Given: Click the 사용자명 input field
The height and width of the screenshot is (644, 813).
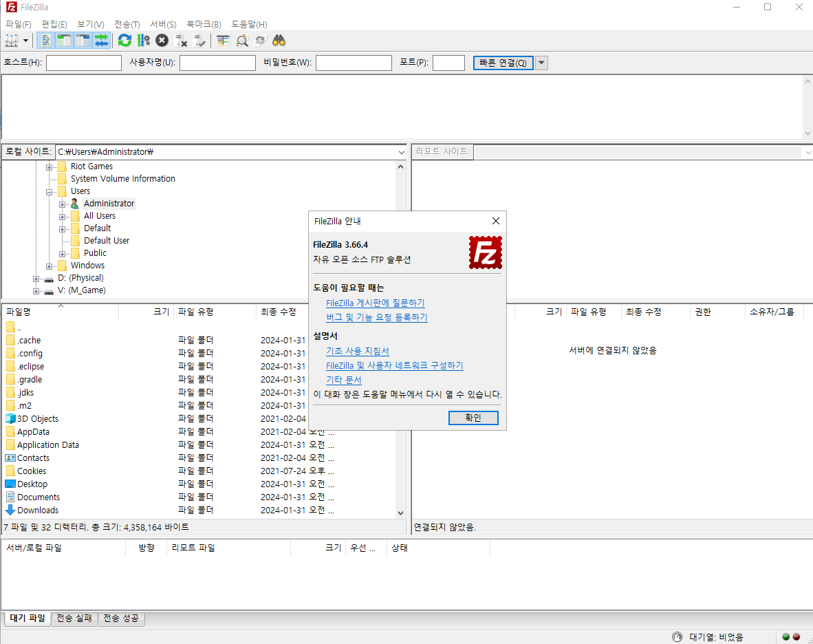Looking at the screenshot, I should [x=217, y=63].
